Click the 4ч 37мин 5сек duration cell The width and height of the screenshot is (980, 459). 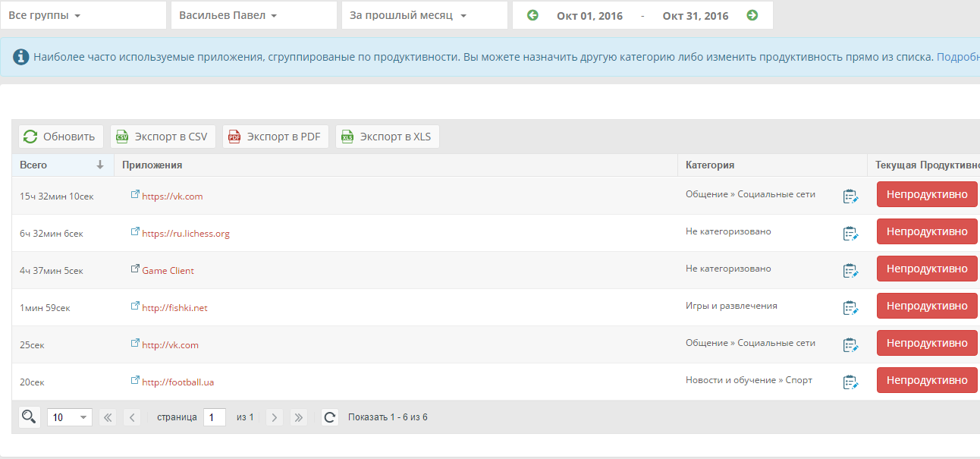point(52,271)
